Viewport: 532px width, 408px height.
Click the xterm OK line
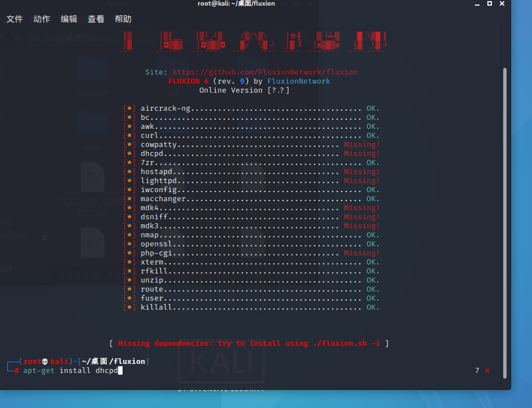click(251, 262)
